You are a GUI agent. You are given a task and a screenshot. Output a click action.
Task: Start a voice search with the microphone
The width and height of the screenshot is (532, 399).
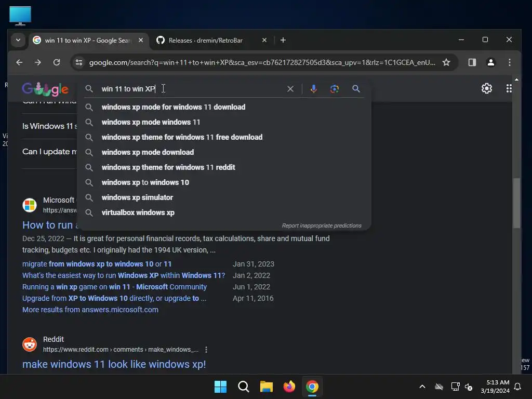click(x=313, y=89)
